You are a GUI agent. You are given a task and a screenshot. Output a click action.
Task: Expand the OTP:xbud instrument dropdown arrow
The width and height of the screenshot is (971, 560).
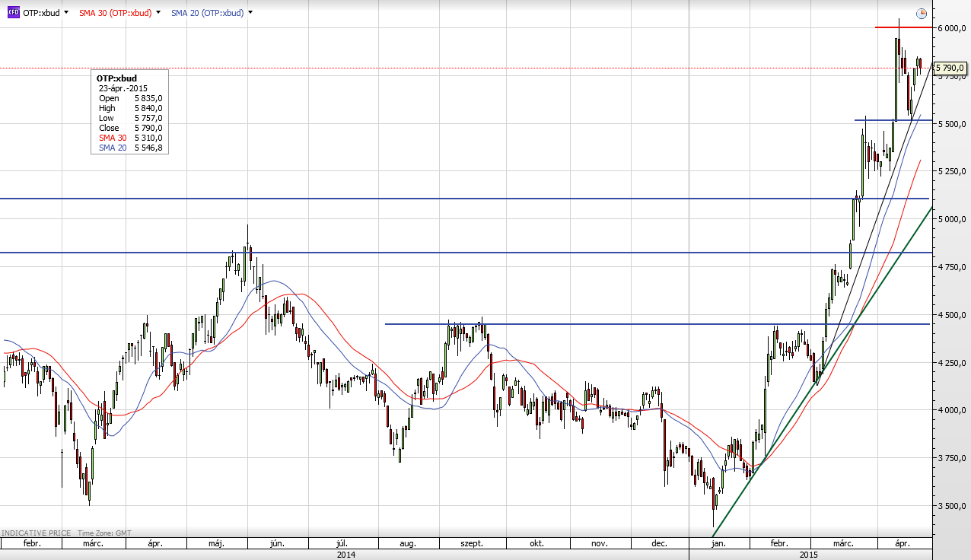click(67, 13)
